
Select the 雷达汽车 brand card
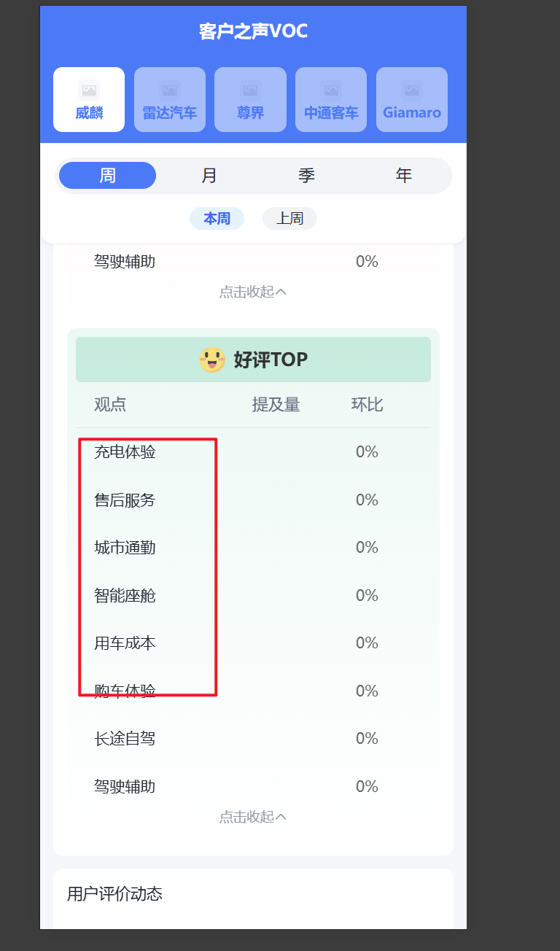tap(170, 100)
